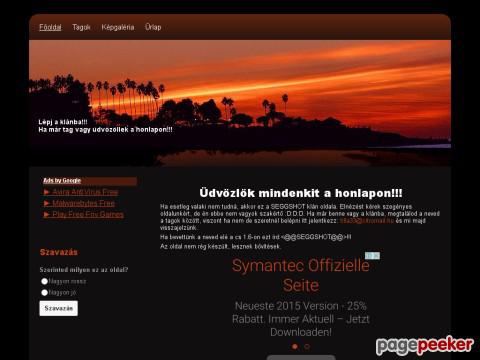Screen dimensions: 480x360
Task: Click the Szavazás poll heading
Action: pyautogui.click(x=59, y=252)
